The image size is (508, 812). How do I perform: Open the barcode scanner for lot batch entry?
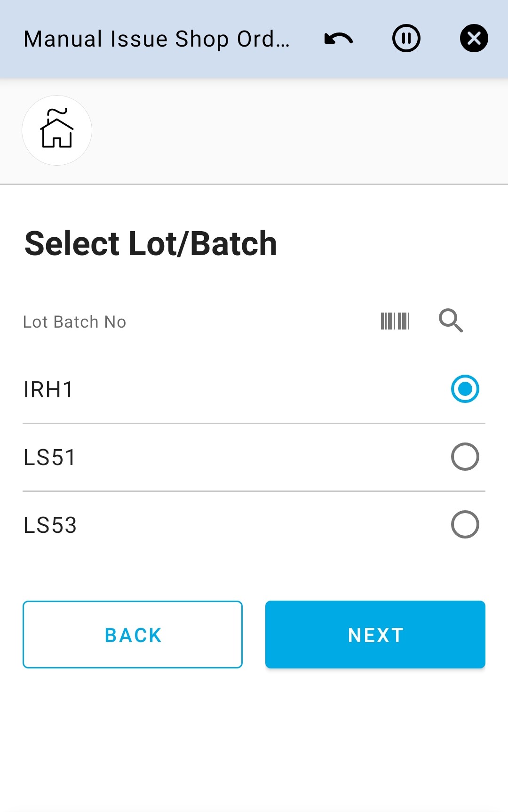395,322
